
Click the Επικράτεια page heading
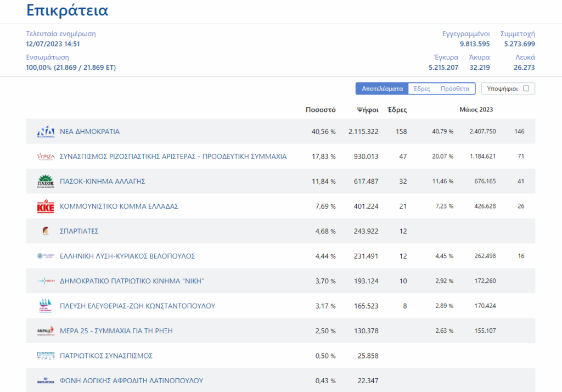point(67,10)
